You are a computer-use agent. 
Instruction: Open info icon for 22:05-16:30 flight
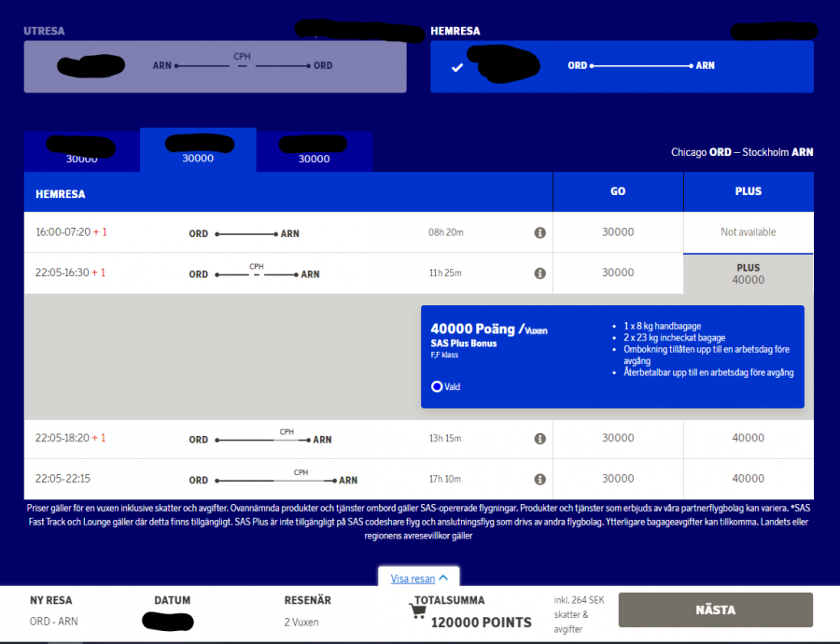click(x=539, y=273)
